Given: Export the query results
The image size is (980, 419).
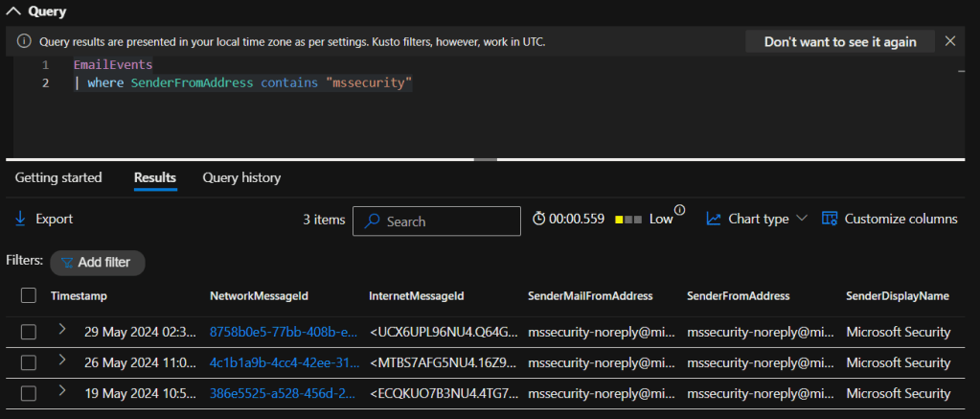Looking at the screenshot, I should pyautogui.click(x=44, y=219).
